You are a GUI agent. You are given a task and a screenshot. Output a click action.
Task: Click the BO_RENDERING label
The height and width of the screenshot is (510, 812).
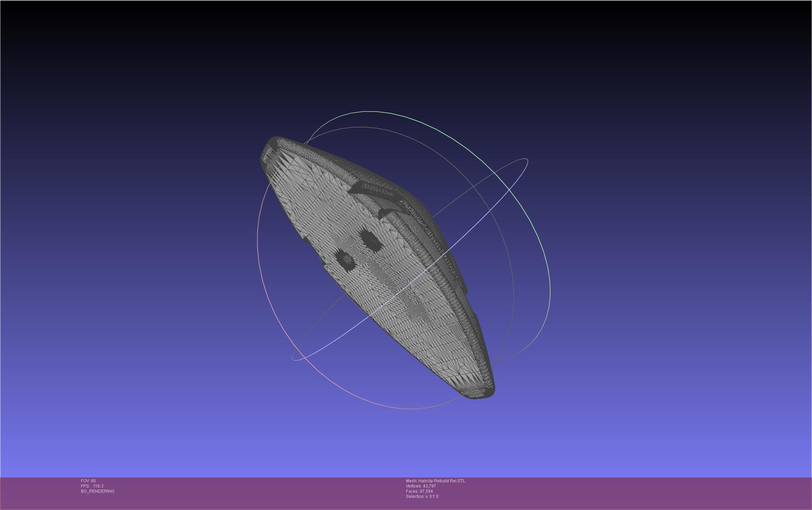coord(98,491)
